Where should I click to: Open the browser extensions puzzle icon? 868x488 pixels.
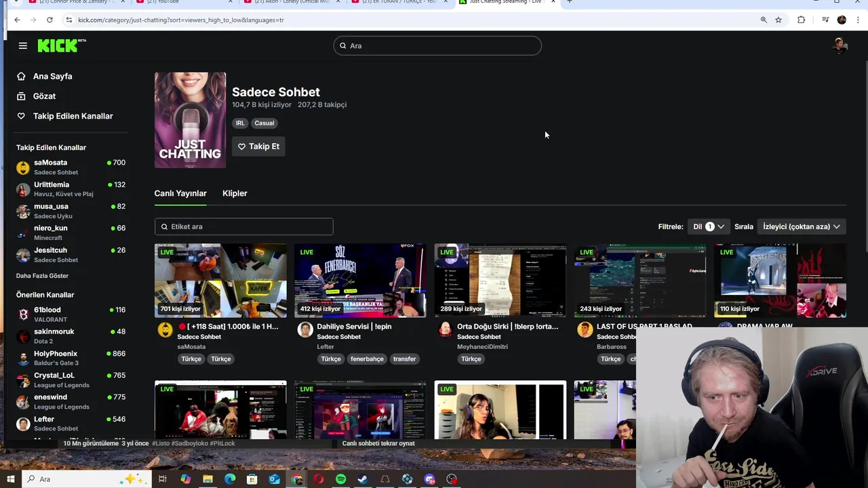[801, 20]
